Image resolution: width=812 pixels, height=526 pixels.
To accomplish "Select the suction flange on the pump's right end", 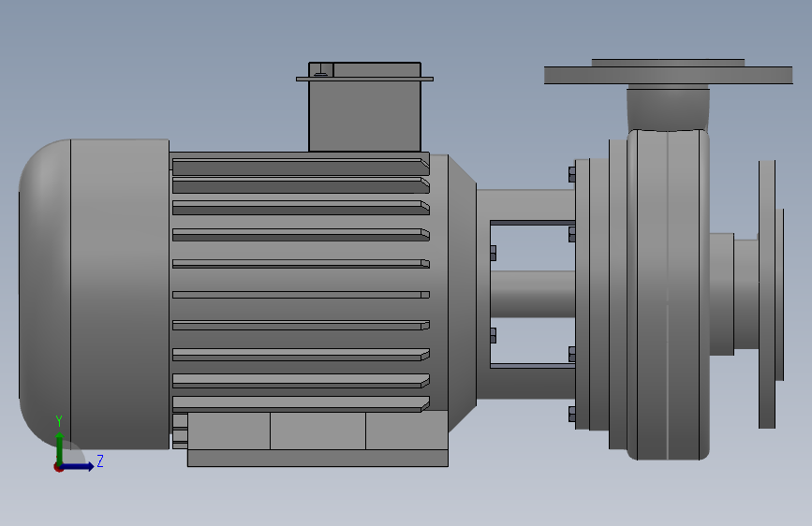I will (x=767, y=294).
